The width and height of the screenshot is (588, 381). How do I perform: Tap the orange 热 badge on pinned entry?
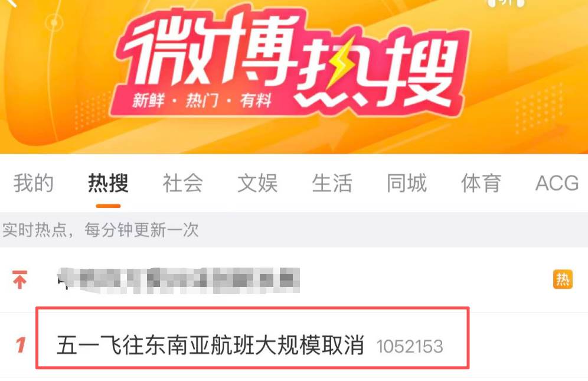point(563,279)
